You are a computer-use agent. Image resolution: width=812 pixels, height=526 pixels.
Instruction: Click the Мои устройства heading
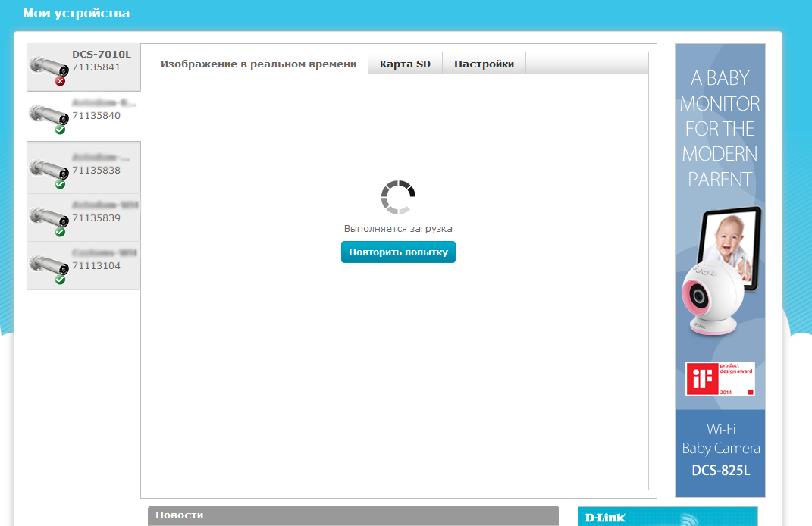(x=76, y=13)
